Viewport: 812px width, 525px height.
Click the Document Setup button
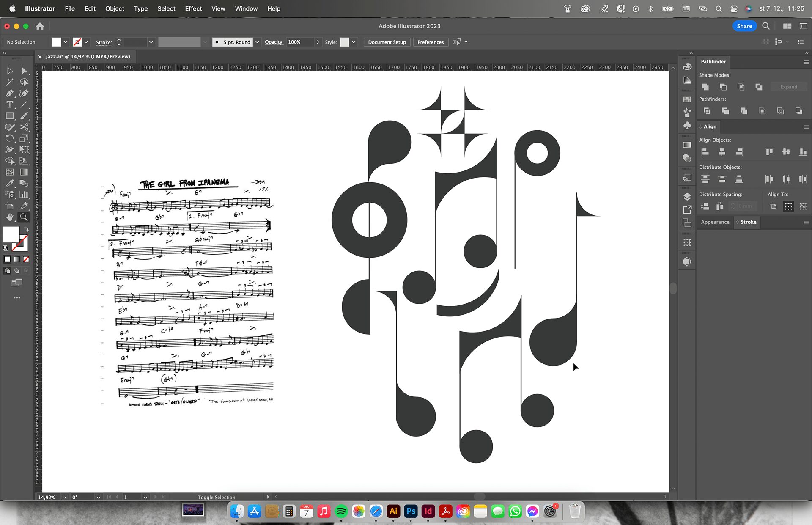click(x=387, y=42)
